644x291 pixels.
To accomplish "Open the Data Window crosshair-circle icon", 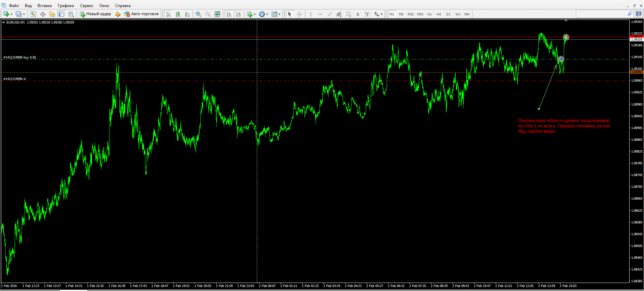I will pyautogui.click(x=43, y=14).
